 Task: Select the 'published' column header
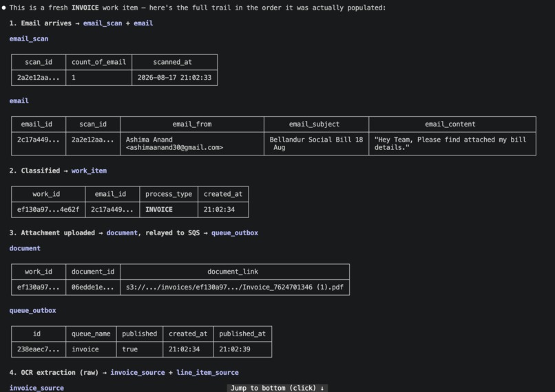click(x=140, y=334)
